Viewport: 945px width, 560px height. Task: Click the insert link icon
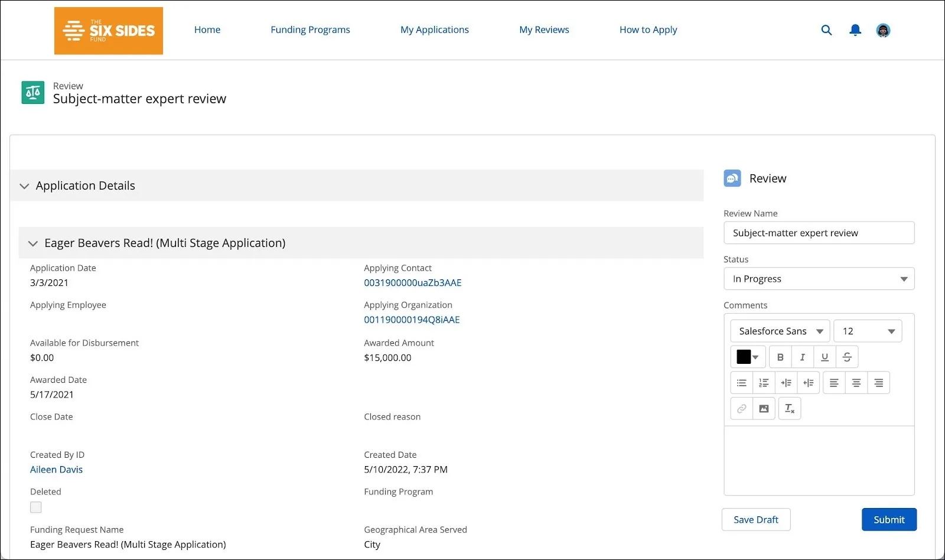pyautogui.click(x=741, y=408)
